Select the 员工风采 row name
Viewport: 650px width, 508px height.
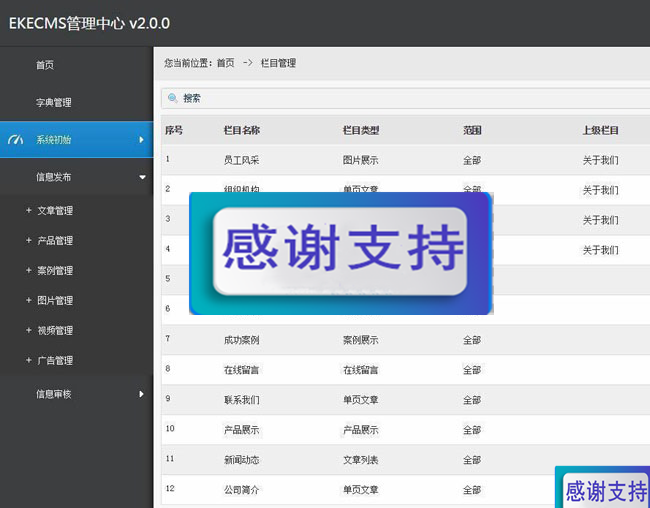242,160
